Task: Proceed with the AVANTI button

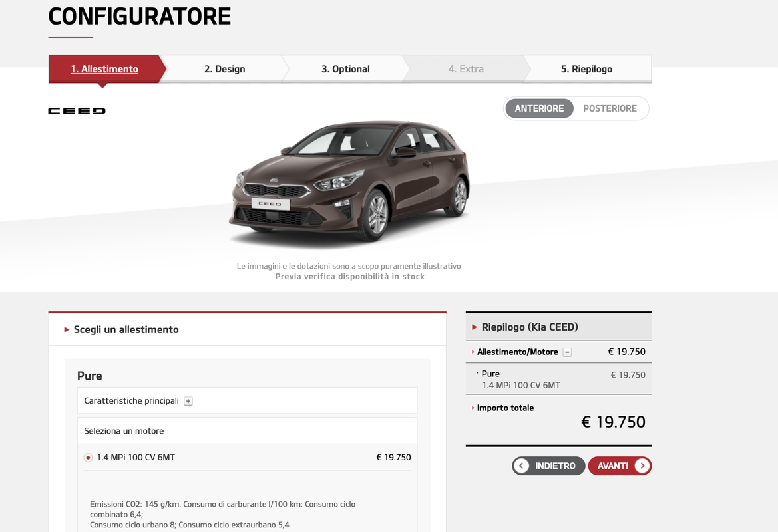Action: click(620, 466)
